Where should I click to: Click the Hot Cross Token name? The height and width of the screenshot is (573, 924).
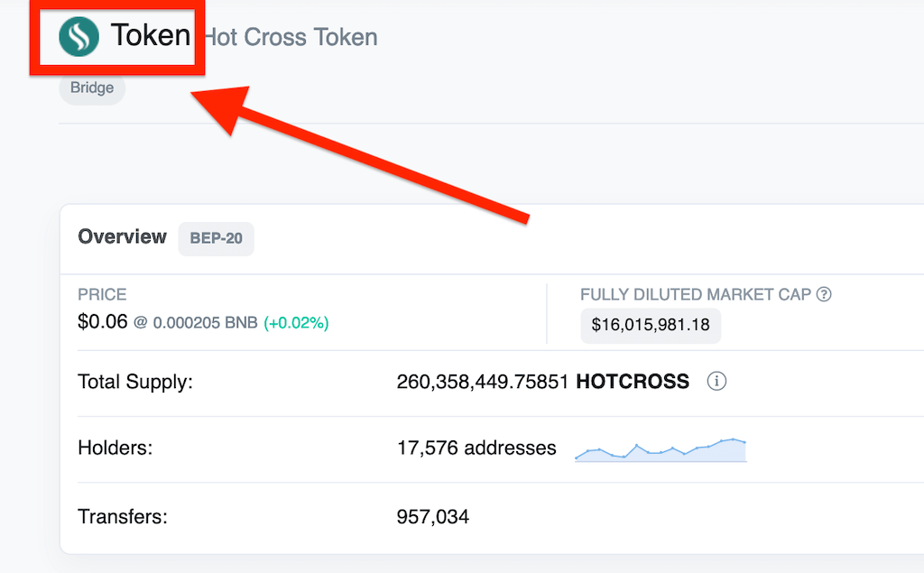[290, 37]
